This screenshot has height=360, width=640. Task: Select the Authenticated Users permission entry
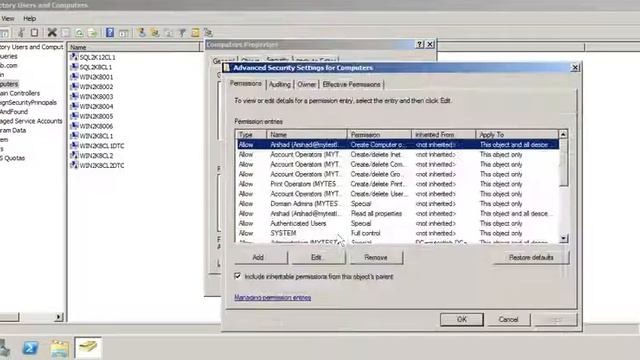click(398, 223)
